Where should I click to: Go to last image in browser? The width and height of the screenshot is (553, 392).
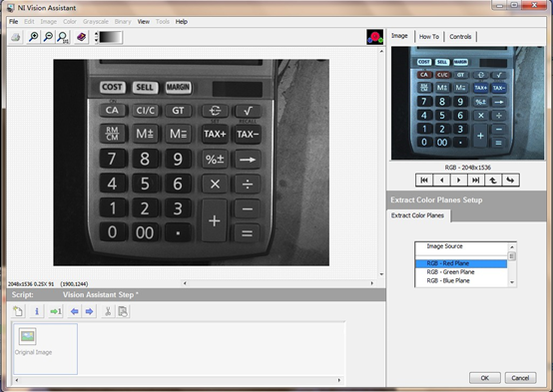pyautogui.click(x=476, y=181)
